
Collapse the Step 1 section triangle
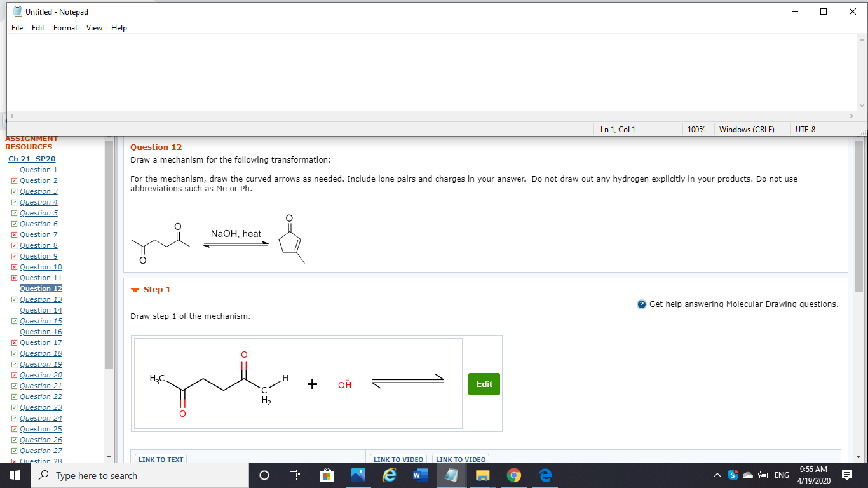coord(134,289)
